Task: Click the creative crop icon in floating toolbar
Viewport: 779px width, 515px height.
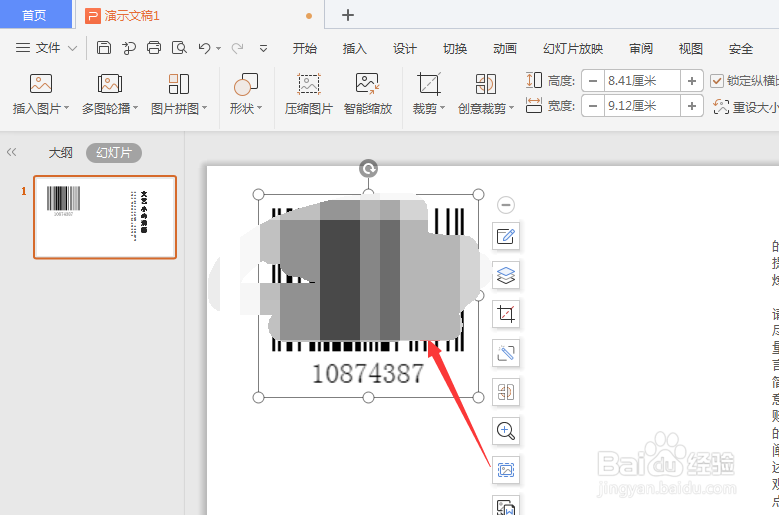Action: click(x=506, y=392)
